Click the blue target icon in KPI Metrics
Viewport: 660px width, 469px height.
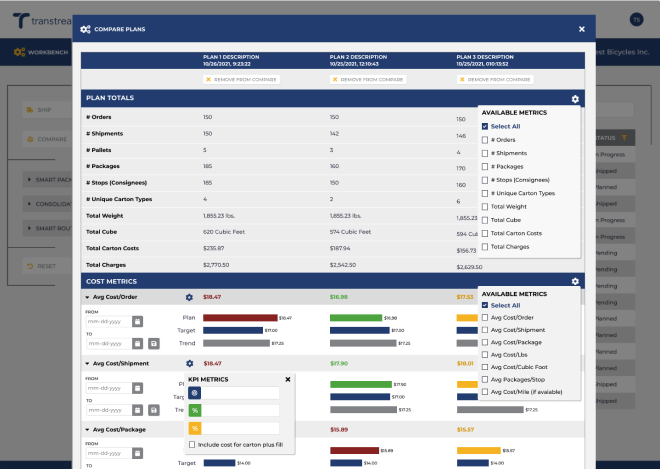pos(194,394)
